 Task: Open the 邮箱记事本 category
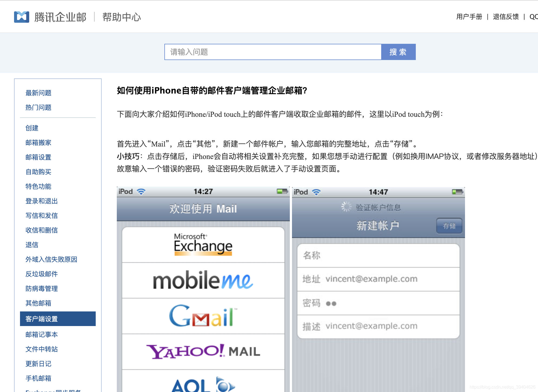pos(42,334)
